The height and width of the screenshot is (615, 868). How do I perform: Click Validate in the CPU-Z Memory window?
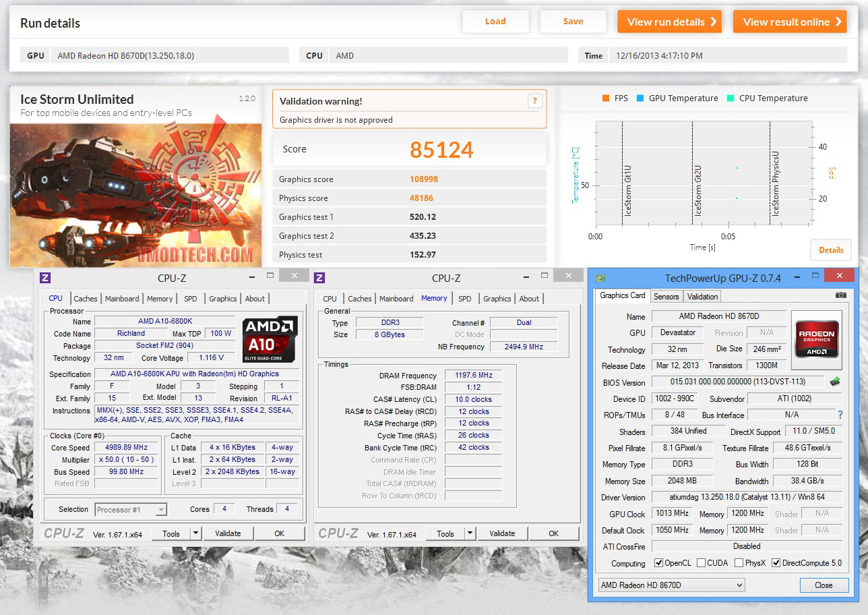(502, 533)
